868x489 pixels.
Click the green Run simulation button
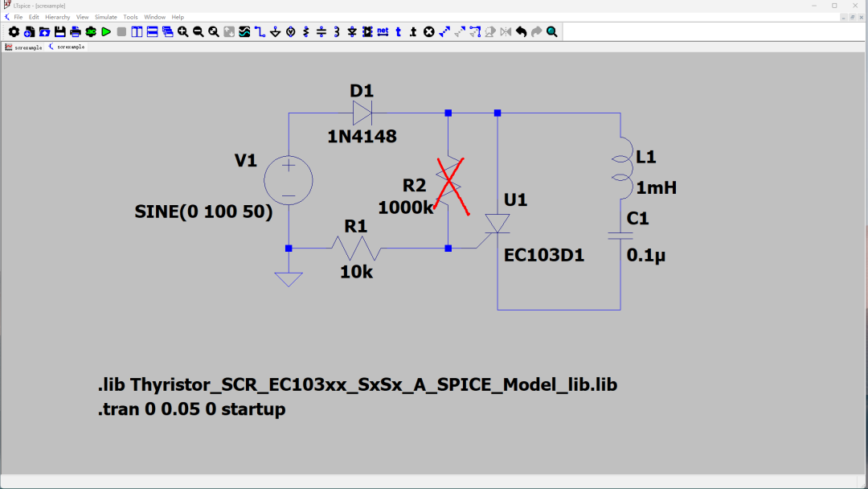click(x=105, y=32)
